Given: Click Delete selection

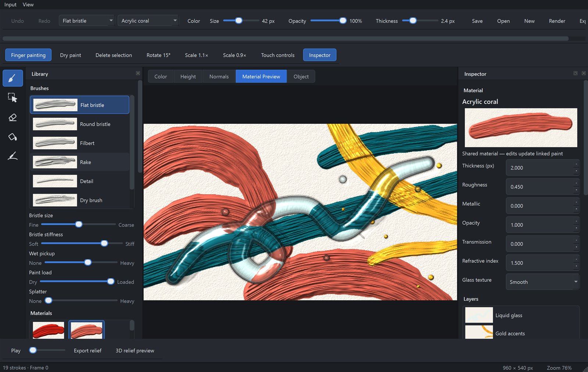Looking at the screenshot, I should [x=114, y=55].
